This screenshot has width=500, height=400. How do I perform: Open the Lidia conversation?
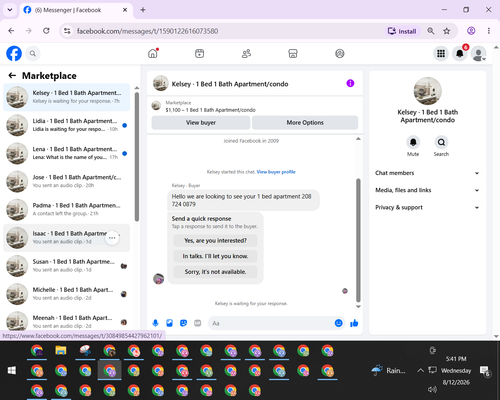tap(67, 125)
